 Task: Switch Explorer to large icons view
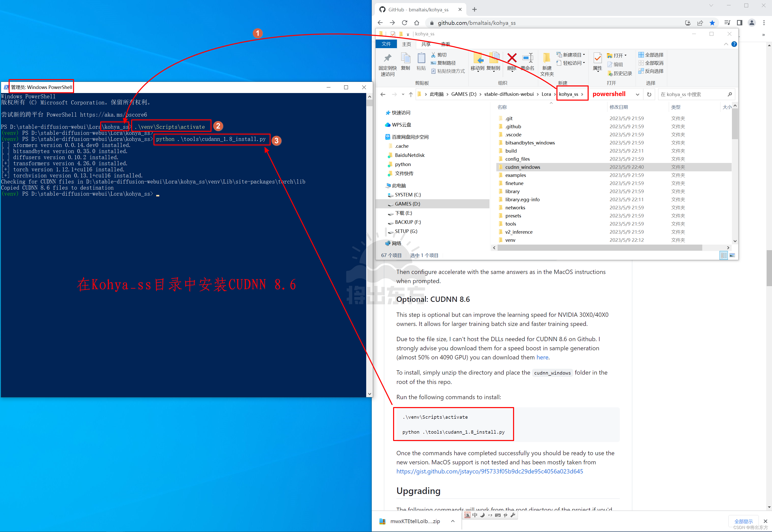click(732, 255)
